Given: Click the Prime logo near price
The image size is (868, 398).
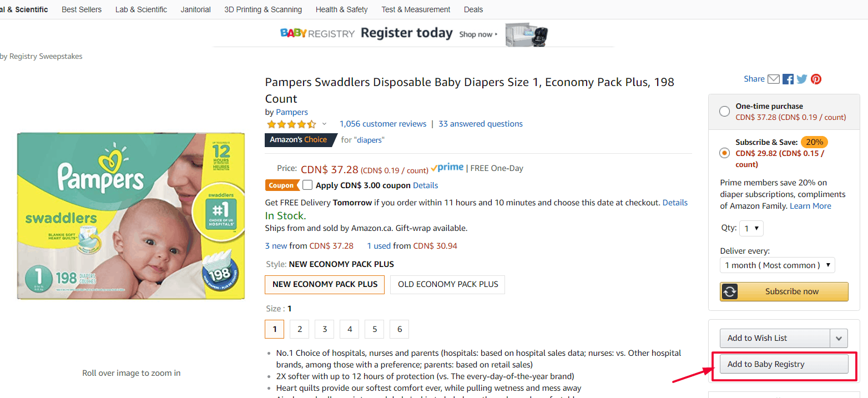Looking at the screenshot, I should click(x=447, y=168).
